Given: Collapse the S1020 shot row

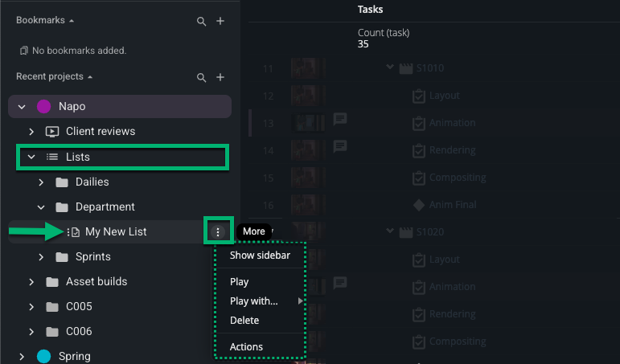Looking at the screenshot, I should (390, 231).
